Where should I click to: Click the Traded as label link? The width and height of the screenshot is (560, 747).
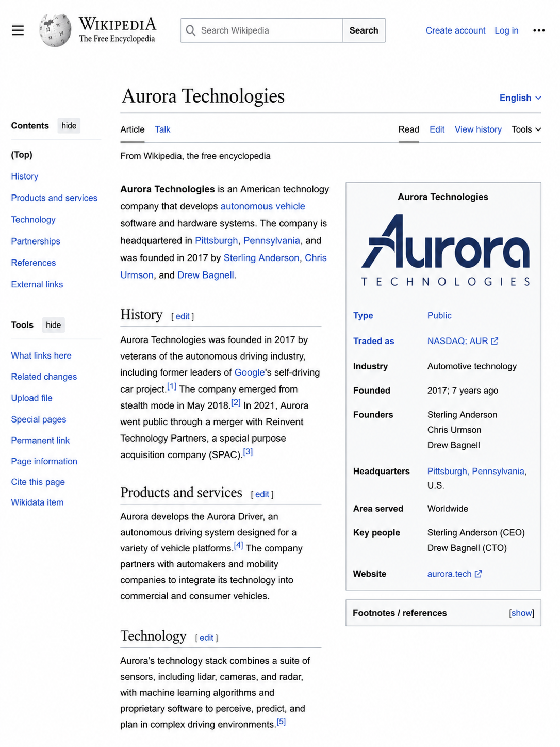(374, 341)
